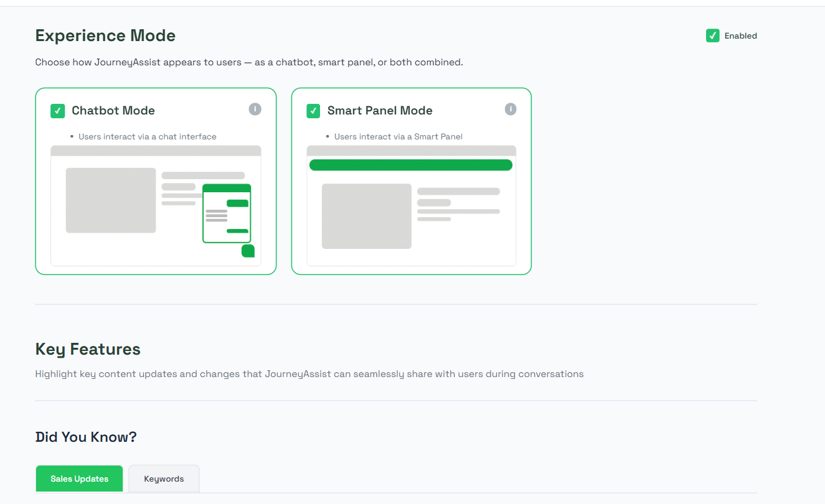This screenshot has width=825, height=504.
Task: Uncheck the Smart Panel Mode checkbox
Action: click(313, 111)
